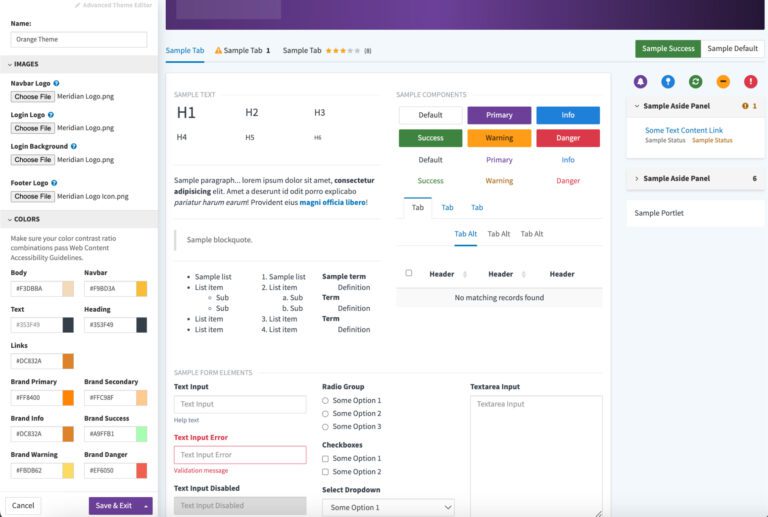Click the help icon beside Navbar Logo

[x=56, y=83]
